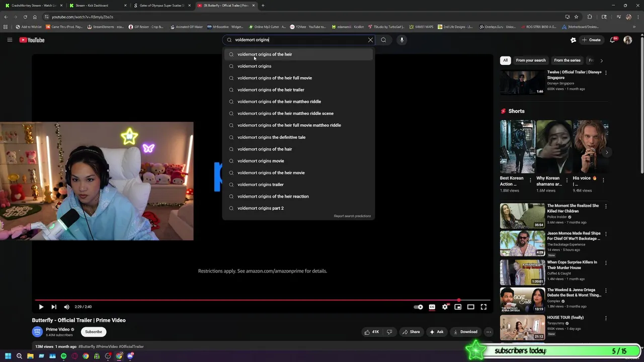644x362 pixels.
Task: Go to the YouTube home logo
Action: coord(32,40)
